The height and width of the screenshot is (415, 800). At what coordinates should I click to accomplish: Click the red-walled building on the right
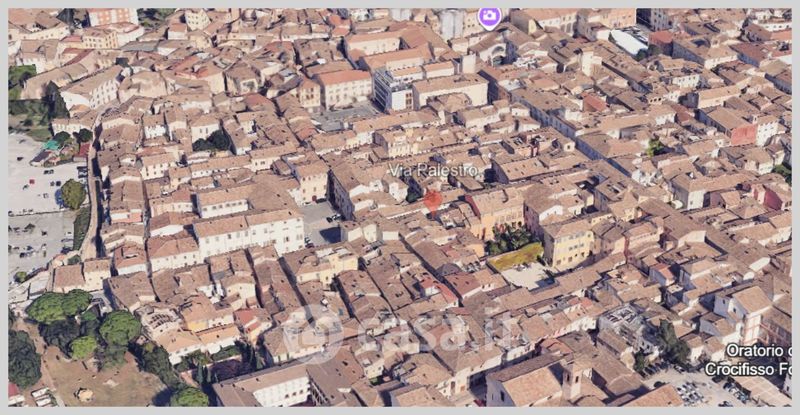[742, 131]
